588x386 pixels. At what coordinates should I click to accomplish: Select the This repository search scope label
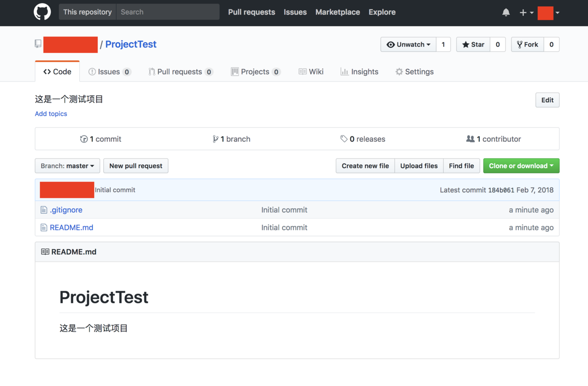pos(87,12)
